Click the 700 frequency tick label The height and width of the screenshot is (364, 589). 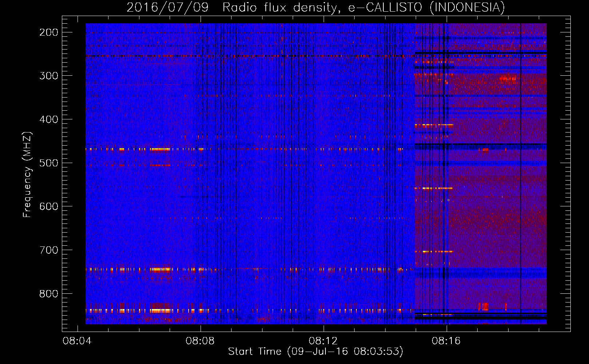pos(49,250)
